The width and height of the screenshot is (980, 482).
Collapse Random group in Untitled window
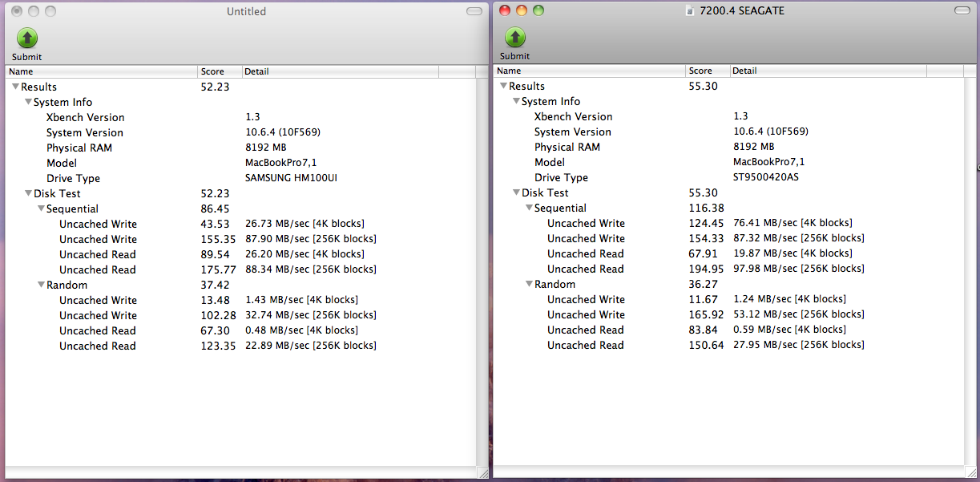point(41,285)
